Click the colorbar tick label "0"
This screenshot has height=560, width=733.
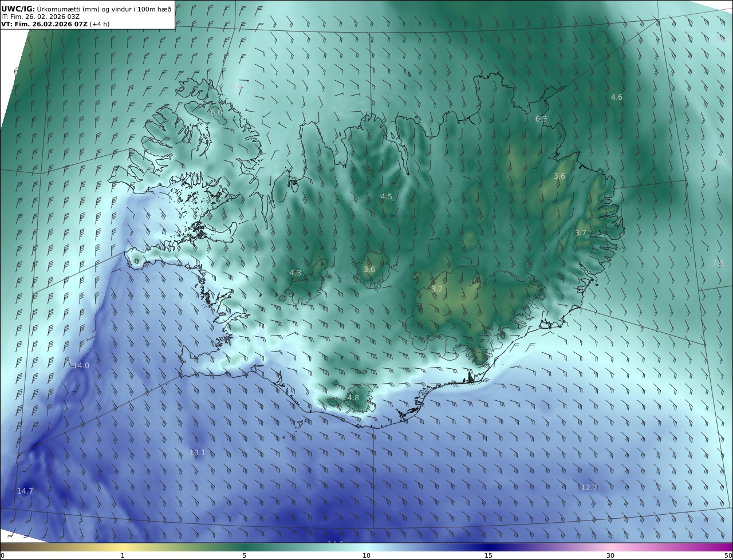[x=2, y=555]
